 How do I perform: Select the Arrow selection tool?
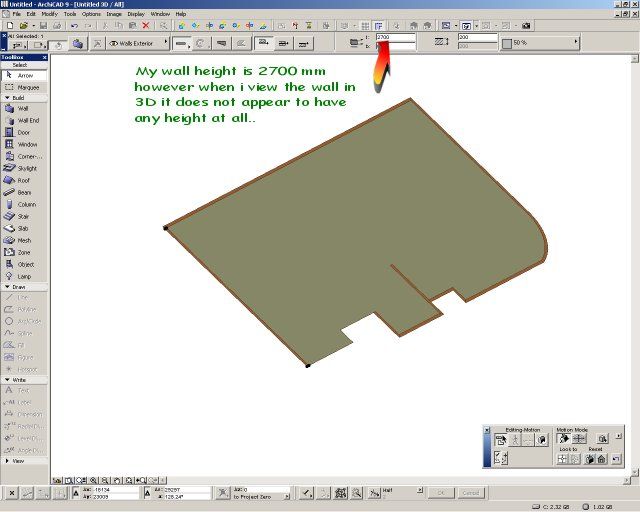[x=24, y=76]
